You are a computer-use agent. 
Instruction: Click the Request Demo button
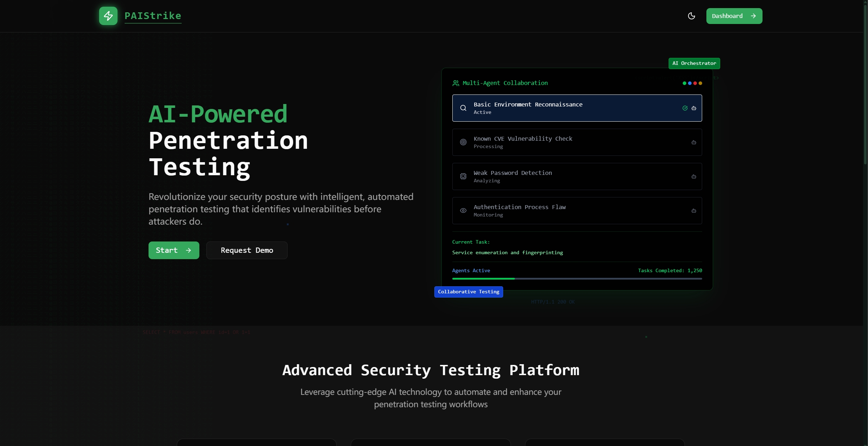[x=247, y=250]
